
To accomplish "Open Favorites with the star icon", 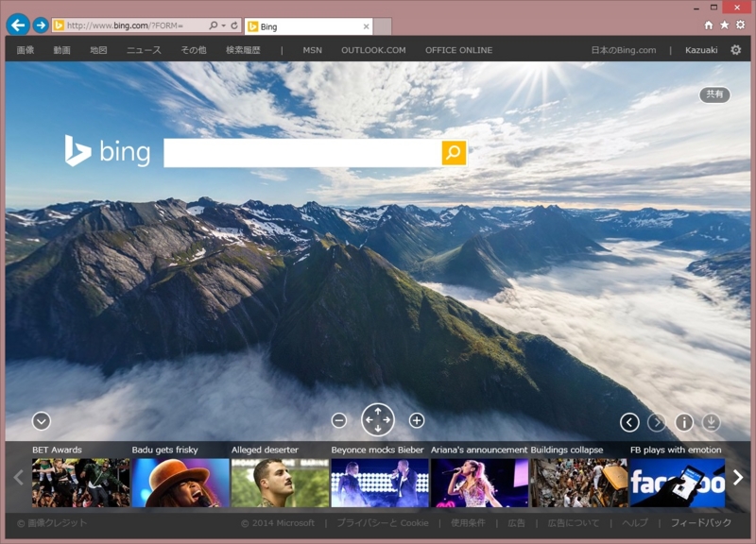I will [724, 25].
